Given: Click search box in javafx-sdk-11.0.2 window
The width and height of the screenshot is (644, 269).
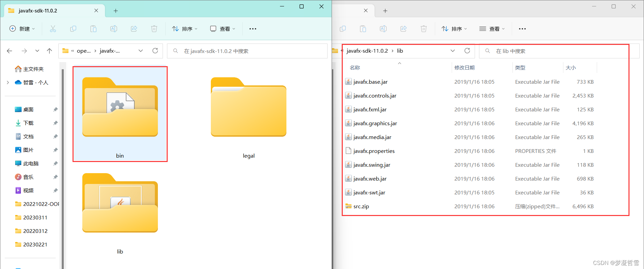Looking at the screenshot, I should click(x=247, y=51).
